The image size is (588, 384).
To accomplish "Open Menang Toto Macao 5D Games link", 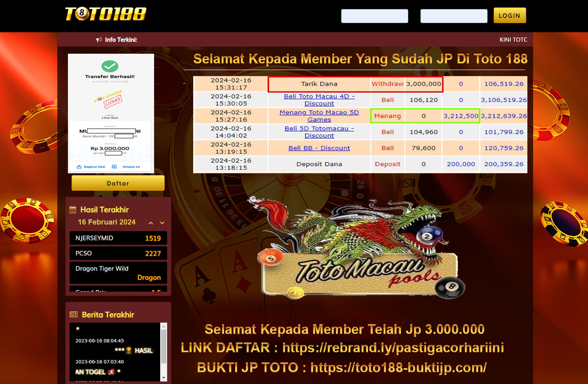I will tap(319, 116).
